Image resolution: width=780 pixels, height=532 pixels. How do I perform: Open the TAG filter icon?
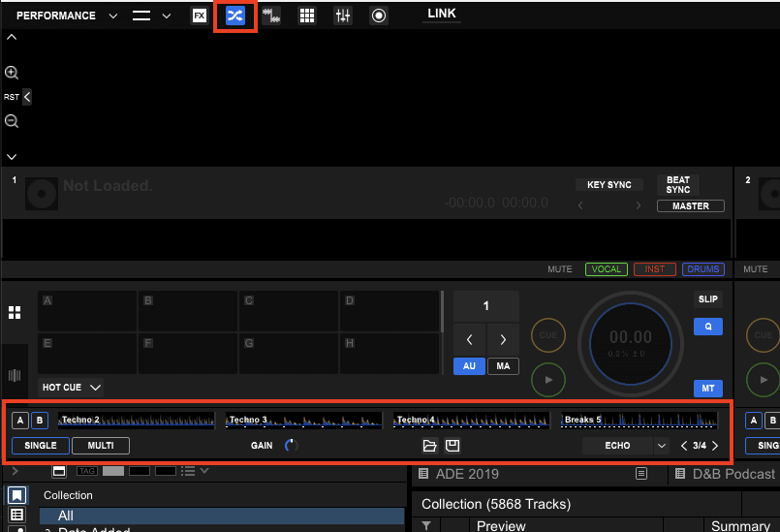point(86,471)
